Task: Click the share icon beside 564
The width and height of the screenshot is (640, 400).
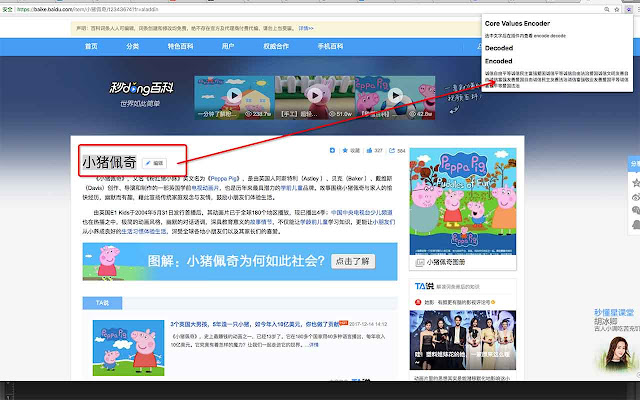Action: pyautogui.click(x=392, y=151)
